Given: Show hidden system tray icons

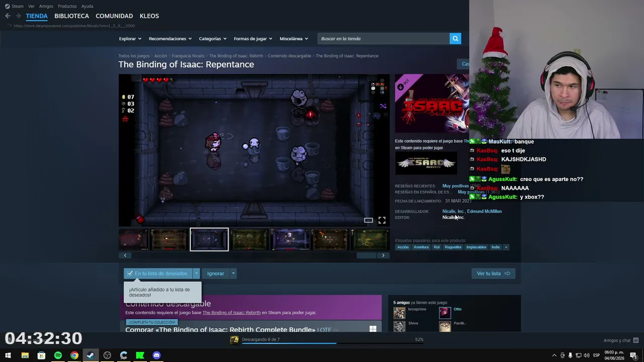Looking at the screenshot, I should point(554,355).
